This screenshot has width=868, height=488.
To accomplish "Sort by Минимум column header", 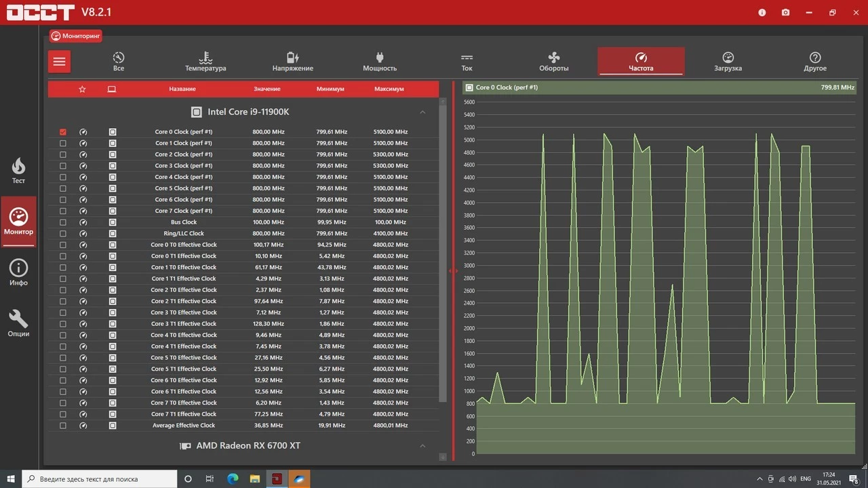I will coord(330,89).
